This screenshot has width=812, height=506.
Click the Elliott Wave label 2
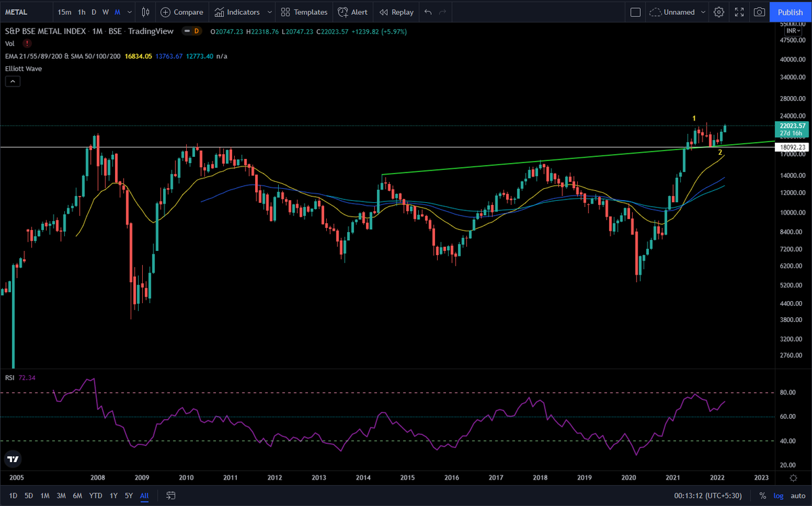click(720, 152)
